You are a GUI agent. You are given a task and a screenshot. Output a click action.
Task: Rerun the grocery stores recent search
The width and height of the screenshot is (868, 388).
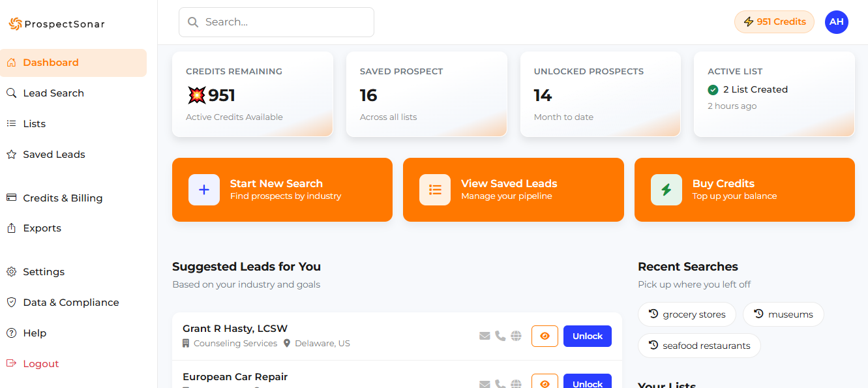pyautogui.click(x=687, y=314)
